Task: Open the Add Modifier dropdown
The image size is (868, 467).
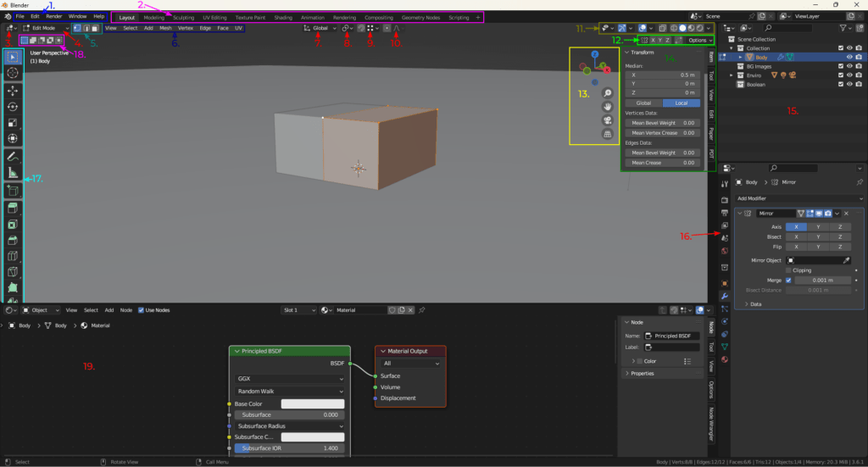Action: [798, 197]
